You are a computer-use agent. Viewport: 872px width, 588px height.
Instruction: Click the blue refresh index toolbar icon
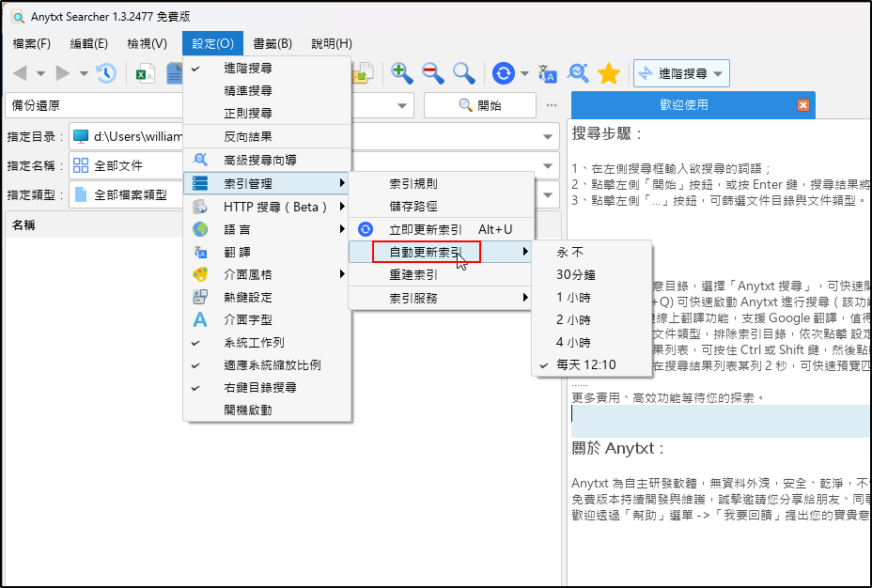505,73
